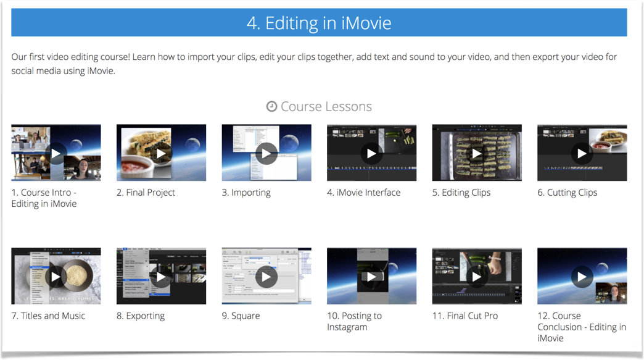Open the '12. Course Conclusion - Editing in iMovie' title
The height and width of the screenshot is (360, 644).
pyautogui.click(x=582, y=327)
